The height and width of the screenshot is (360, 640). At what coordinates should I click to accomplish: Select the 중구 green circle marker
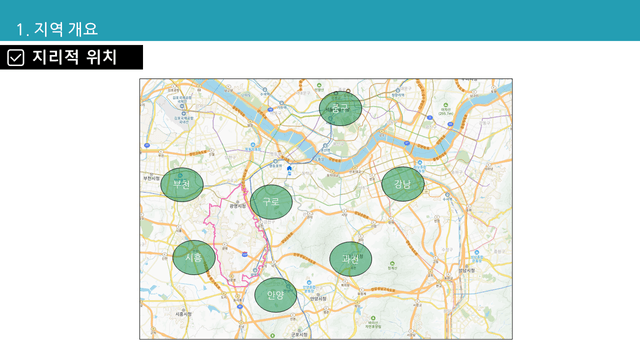click(340, 108)
